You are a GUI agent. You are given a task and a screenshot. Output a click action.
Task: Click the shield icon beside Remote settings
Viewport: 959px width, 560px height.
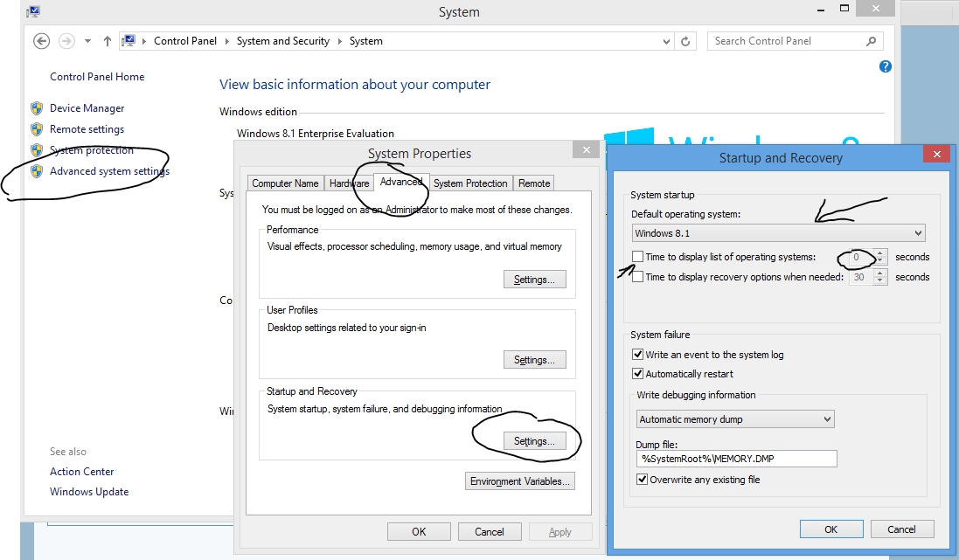[37, 129]
